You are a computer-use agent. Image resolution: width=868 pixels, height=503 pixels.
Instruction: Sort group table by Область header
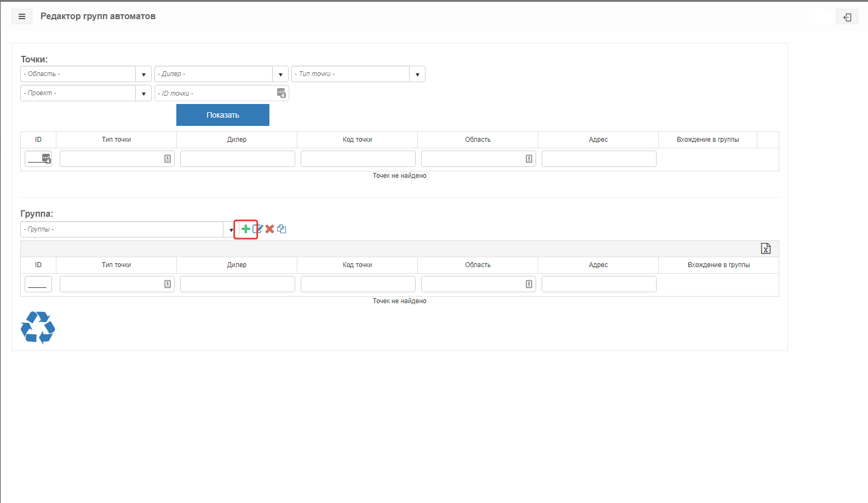tap(478, 265)
